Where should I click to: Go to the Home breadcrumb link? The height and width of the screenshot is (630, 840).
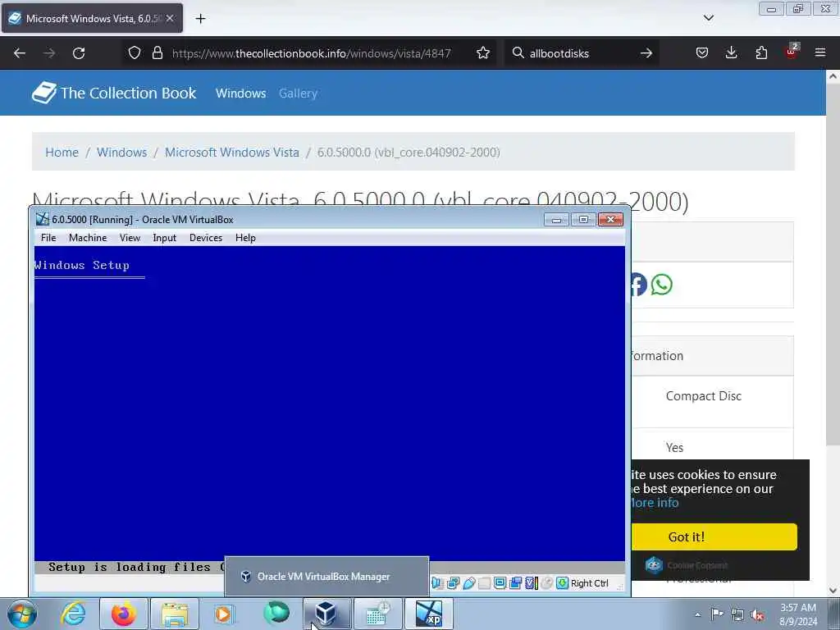tap(62, 152)
